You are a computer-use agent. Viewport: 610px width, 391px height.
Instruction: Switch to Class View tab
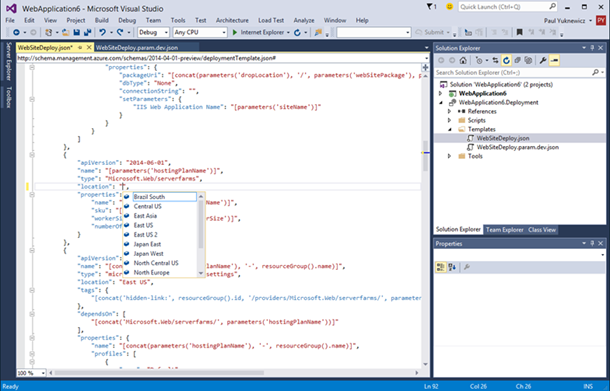point(542,230)
